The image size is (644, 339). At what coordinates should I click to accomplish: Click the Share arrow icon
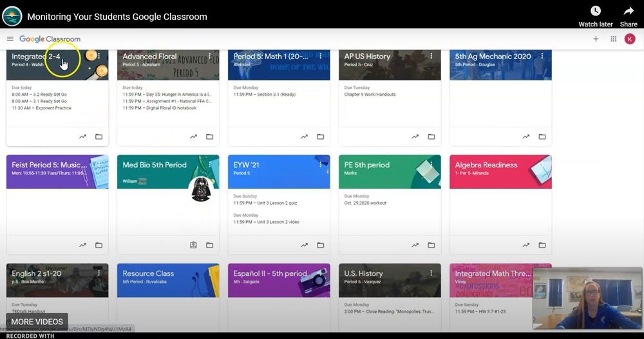[x=629, y=11]
